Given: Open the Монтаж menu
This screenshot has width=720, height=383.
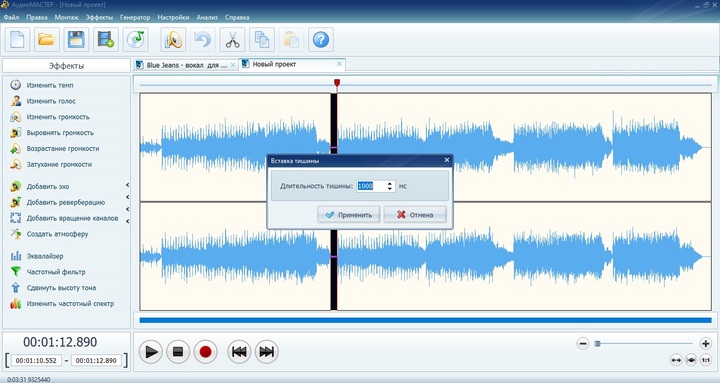Looking at the screenshot, I should point(67,17).
